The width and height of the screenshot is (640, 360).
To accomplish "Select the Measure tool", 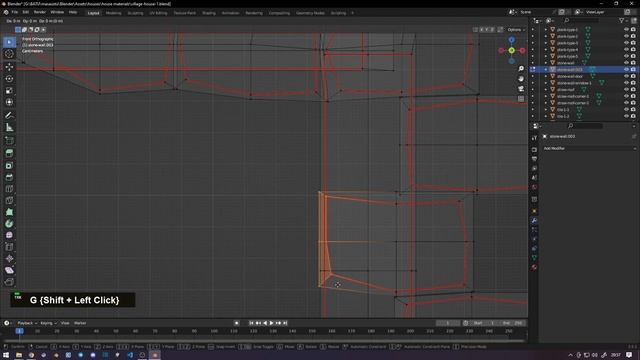I will [x=9, y=127].
